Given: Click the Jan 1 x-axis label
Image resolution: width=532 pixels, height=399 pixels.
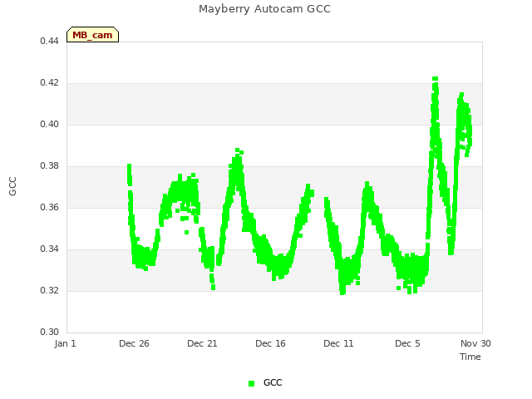Looking at the screenshot, I should click(x=65, y=343).
